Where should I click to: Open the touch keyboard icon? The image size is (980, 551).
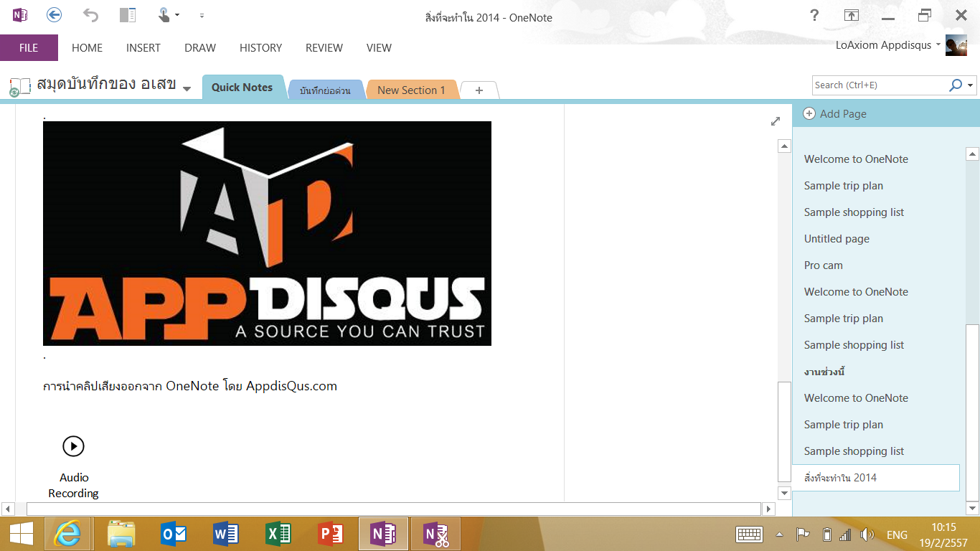[x=750, y=534]
